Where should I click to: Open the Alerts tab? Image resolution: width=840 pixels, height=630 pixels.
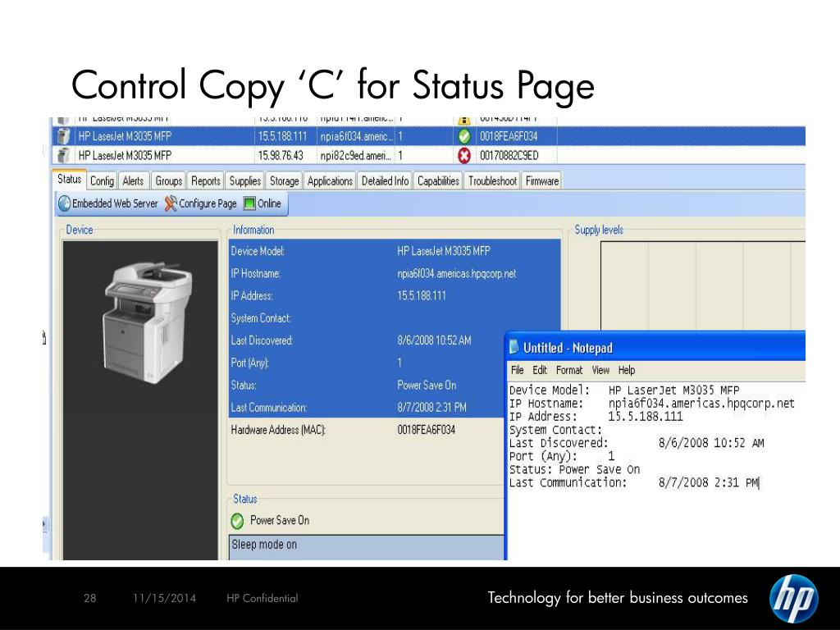[133, 181]
